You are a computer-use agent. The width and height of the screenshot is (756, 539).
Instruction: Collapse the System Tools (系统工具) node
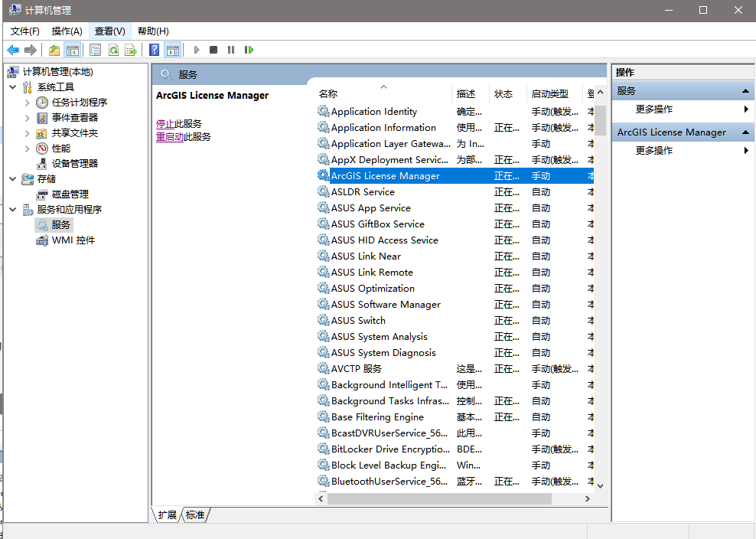(13, 87)
